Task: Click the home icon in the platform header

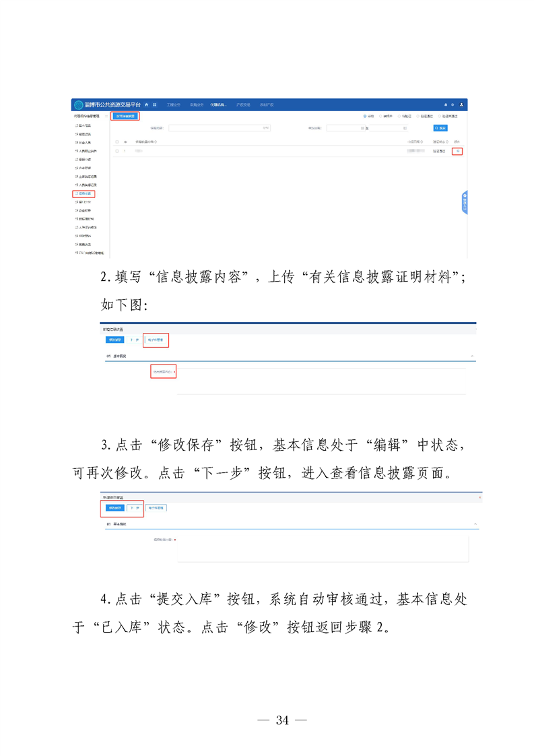Action: click(x=147, y=105)
